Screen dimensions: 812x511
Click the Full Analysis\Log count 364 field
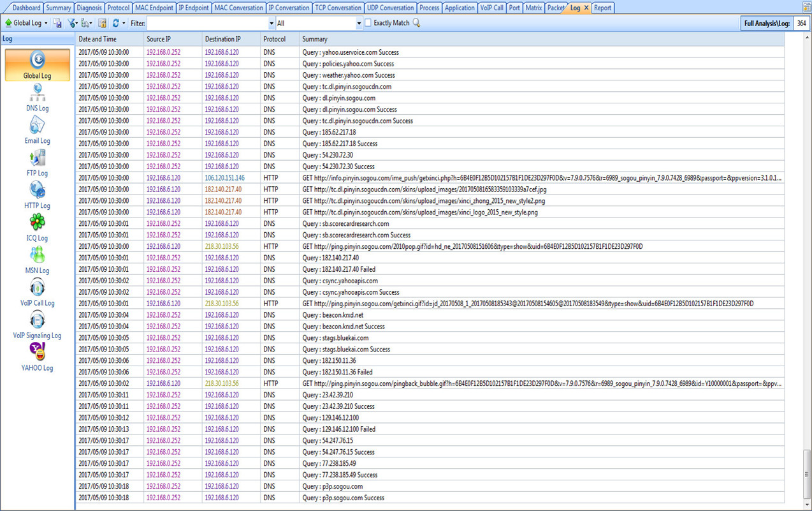[802, 24]
